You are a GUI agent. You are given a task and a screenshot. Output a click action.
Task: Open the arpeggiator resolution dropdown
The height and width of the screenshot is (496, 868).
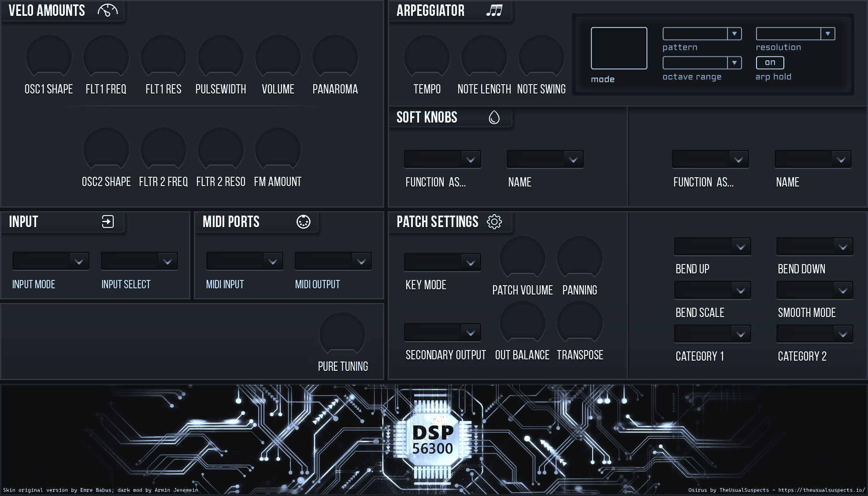795,34
